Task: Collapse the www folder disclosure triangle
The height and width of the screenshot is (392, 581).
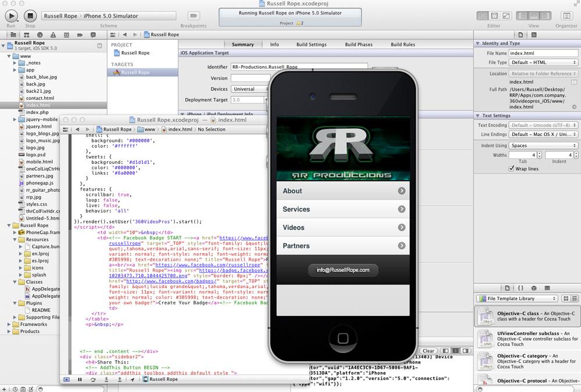Action: [x=9, y=56]
